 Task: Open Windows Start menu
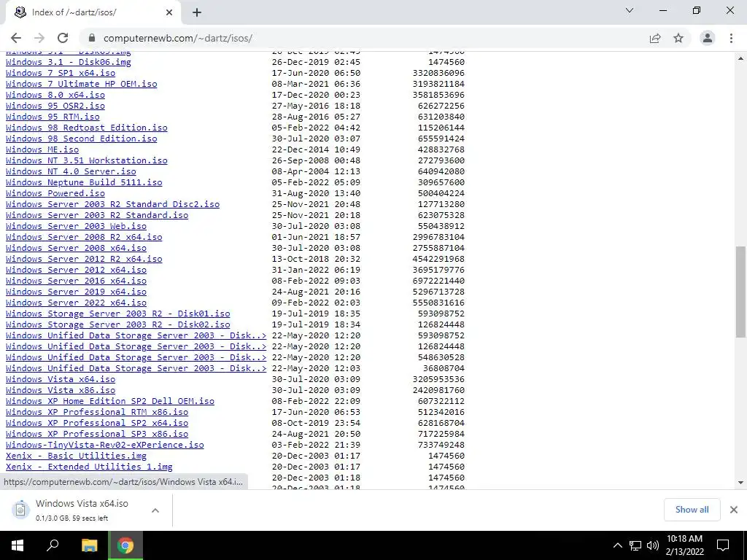[x=18, y=545]
